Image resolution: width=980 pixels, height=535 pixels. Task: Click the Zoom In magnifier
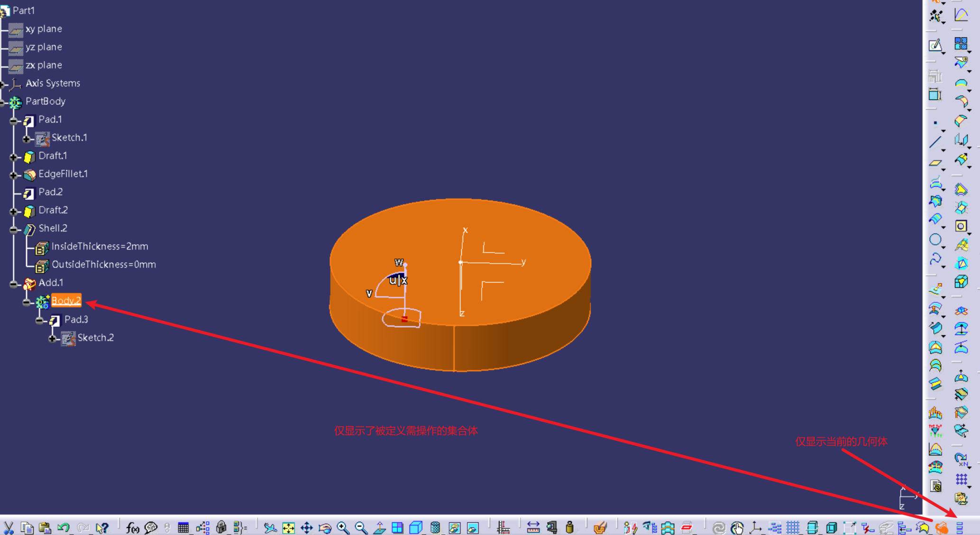click(x=343, y=527)
